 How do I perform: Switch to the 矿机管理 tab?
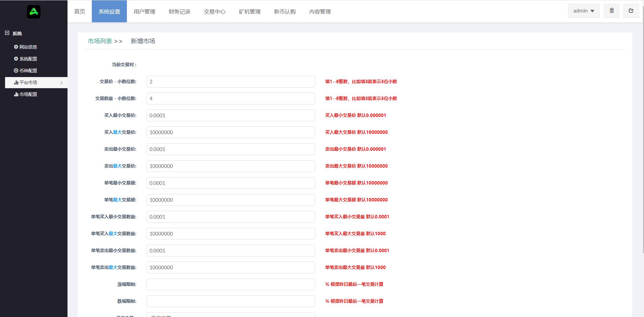click(249, 11)
